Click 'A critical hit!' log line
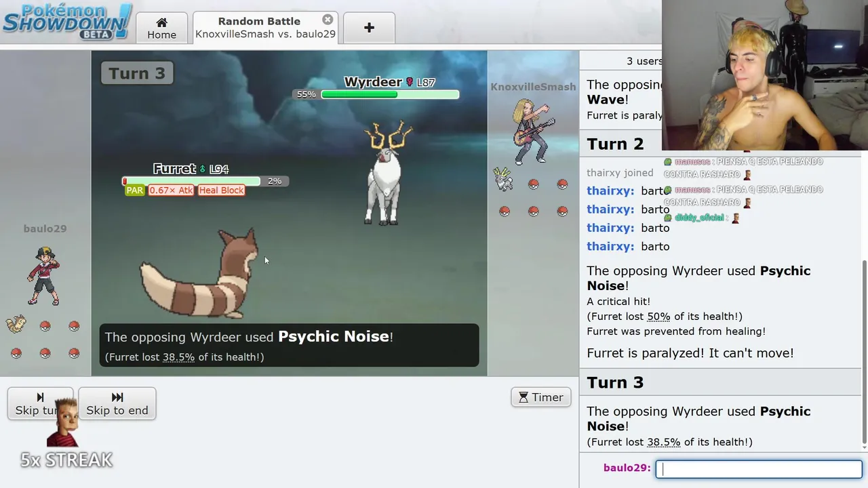 (618, 302)
